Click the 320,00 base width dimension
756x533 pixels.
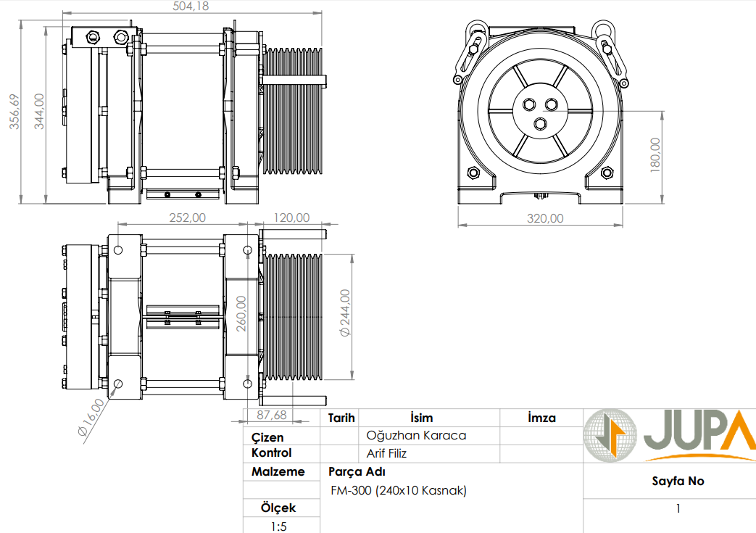544,218
